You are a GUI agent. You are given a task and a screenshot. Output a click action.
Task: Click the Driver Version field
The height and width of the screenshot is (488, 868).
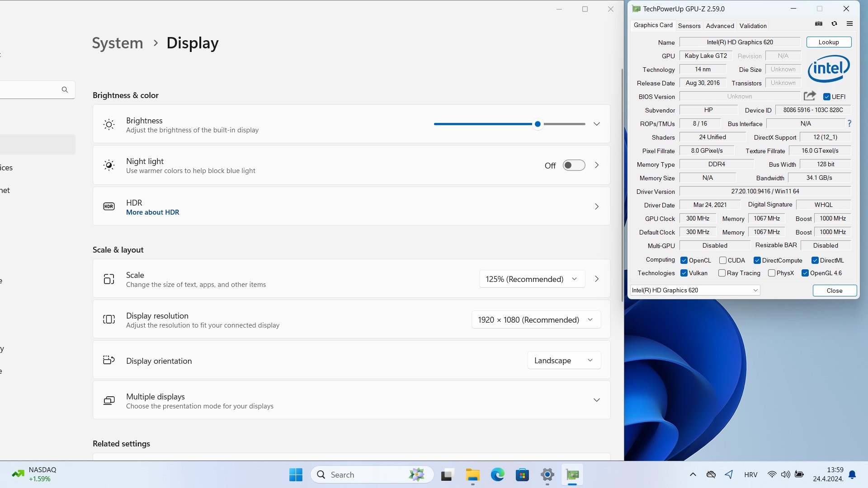pos(765,191)
